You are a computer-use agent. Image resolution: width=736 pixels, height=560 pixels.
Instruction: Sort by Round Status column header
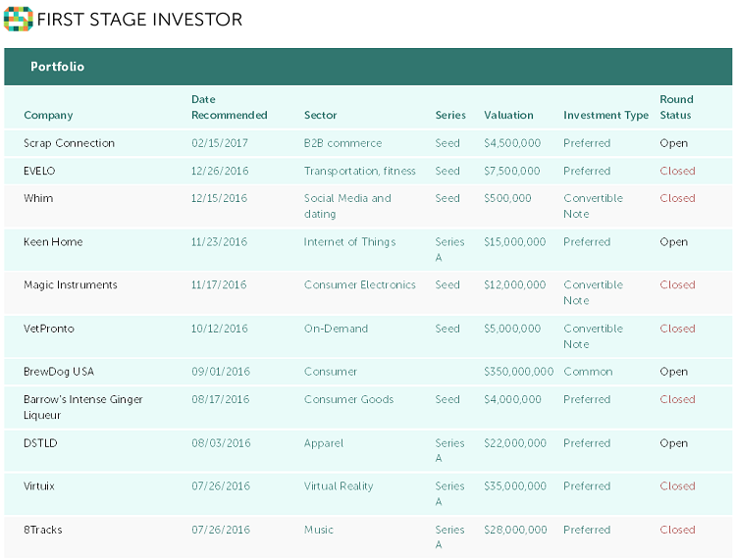point(676,108)
